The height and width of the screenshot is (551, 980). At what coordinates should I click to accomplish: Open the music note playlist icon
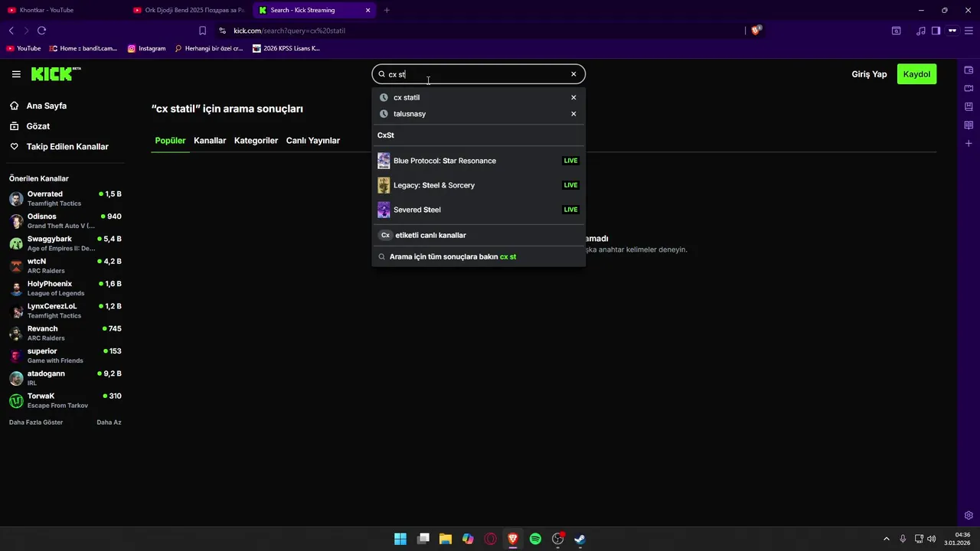pos(920,31)
